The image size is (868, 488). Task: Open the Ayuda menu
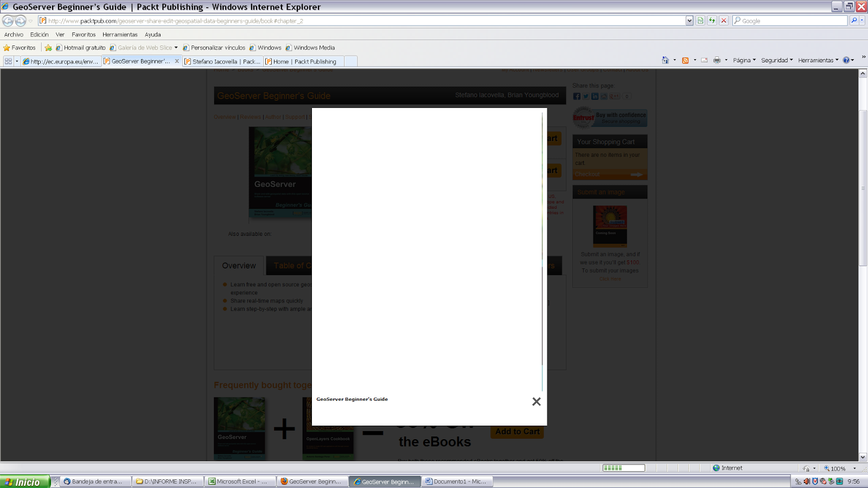click(x=152, y=34)
